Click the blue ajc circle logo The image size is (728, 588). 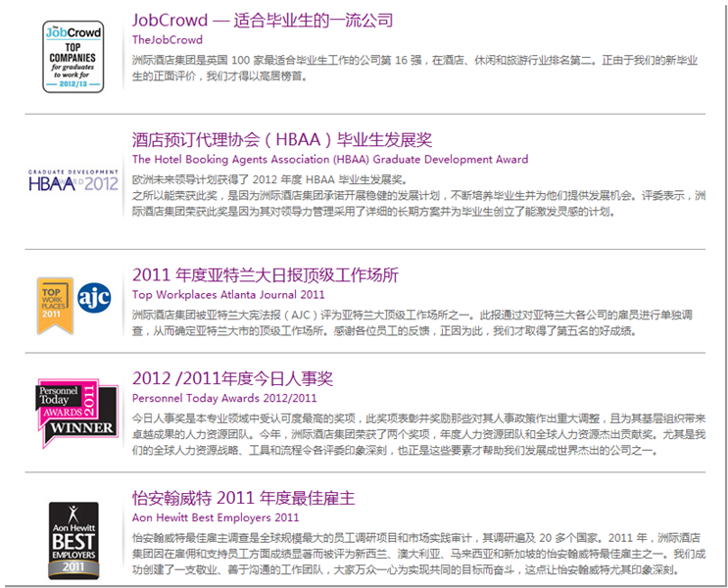tap(94, 296)
